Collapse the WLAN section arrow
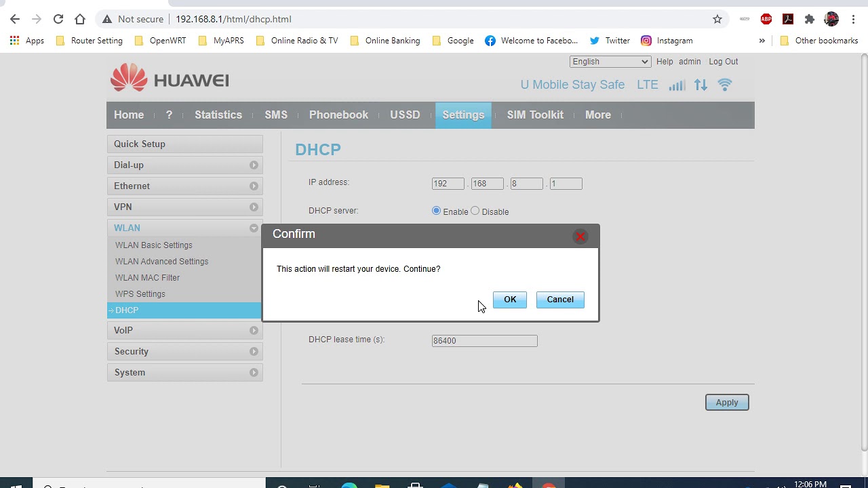868x488 pixels. click(x=254, y=228)
